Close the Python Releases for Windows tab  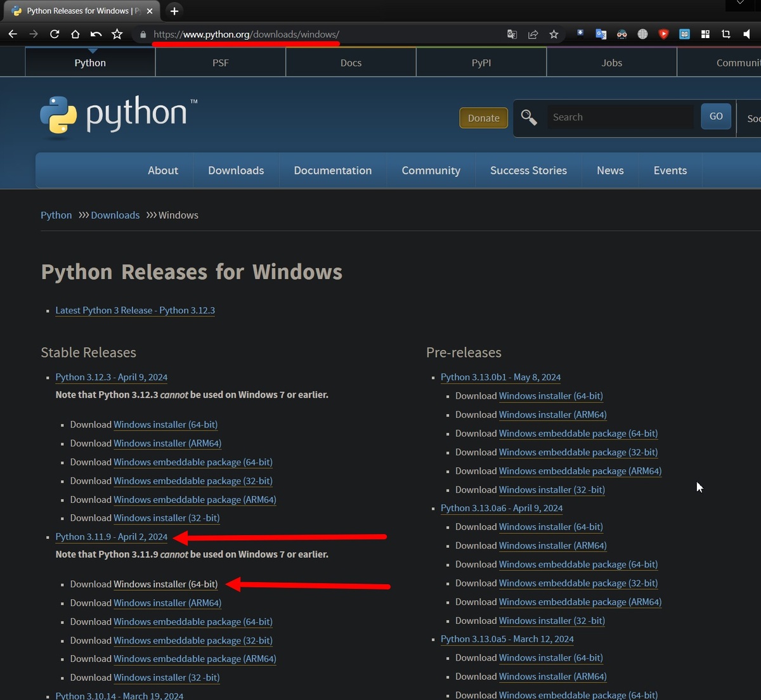click(150, 11)
